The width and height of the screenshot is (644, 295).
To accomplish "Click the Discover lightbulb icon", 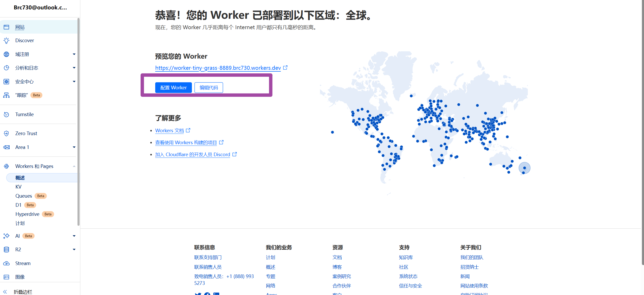I will [6, 40].
